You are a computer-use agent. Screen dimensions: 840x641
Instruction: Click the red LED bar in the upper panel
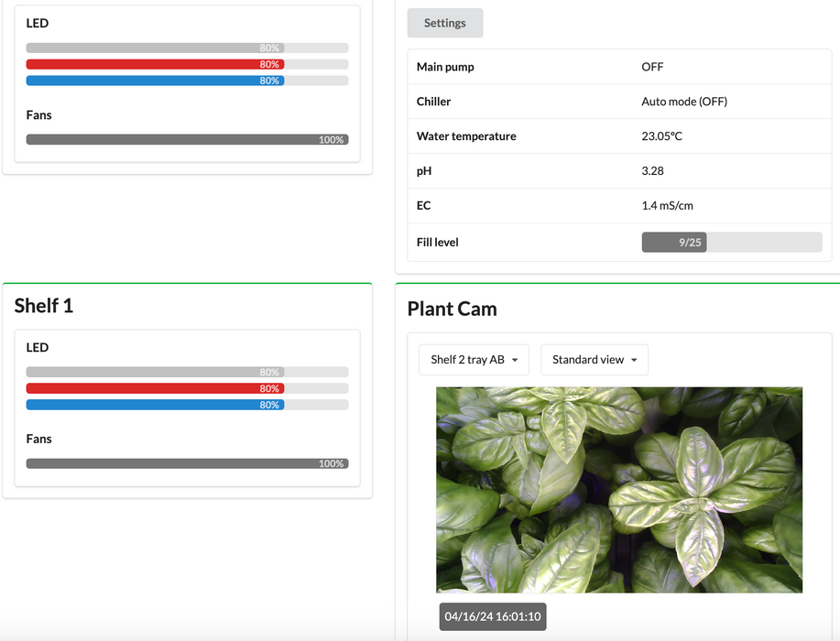pos(187,64)
